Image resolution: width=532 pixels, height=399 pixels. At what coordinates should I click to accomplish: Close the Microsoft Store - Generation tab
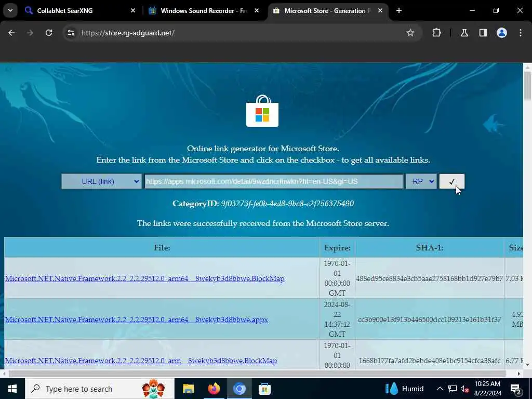[380, 10]
